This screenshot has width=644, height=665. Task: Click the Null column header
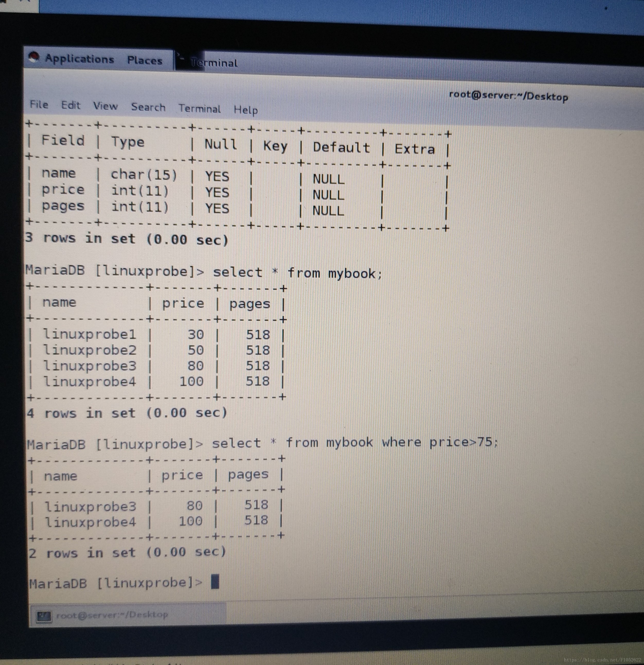pos(221,144)
